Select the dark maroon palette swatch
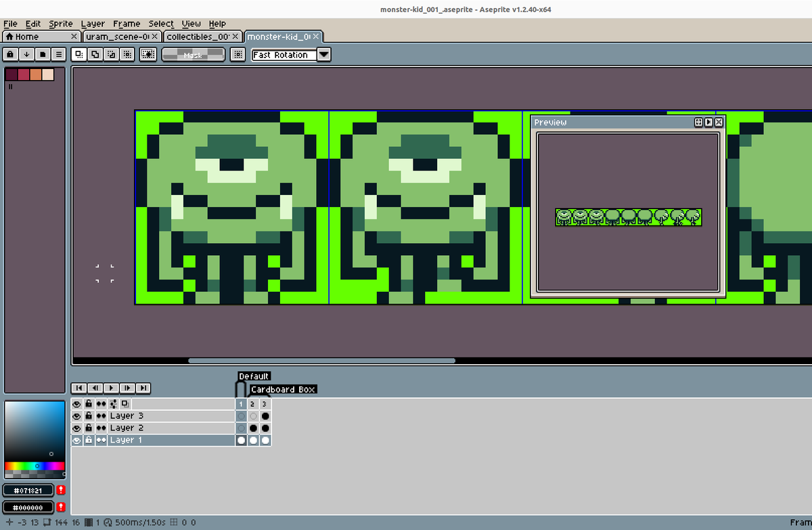 point(12,74)
